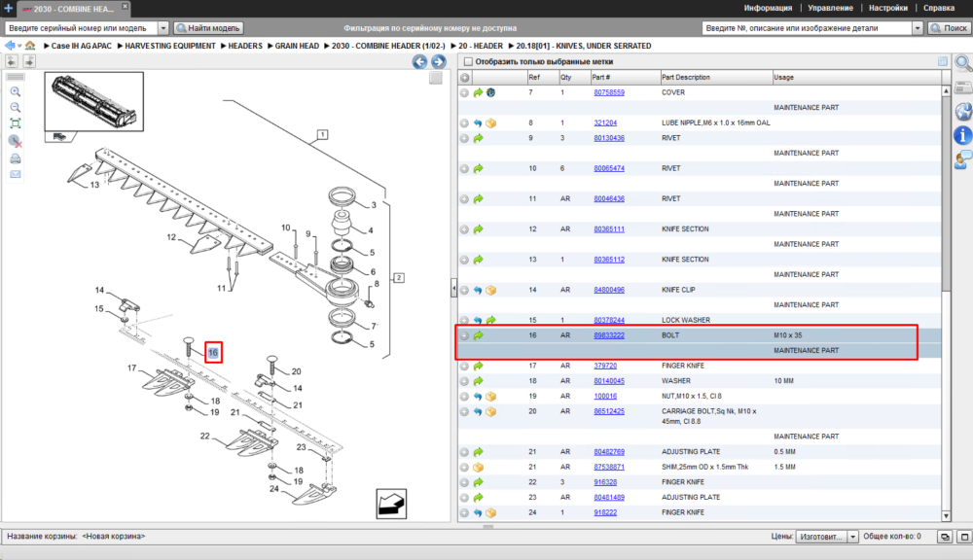The height and width of the screenshot is (560, 973).
Task: Add FINGER KNIFE row 17 with plus toggle
Action: point(464,366)
